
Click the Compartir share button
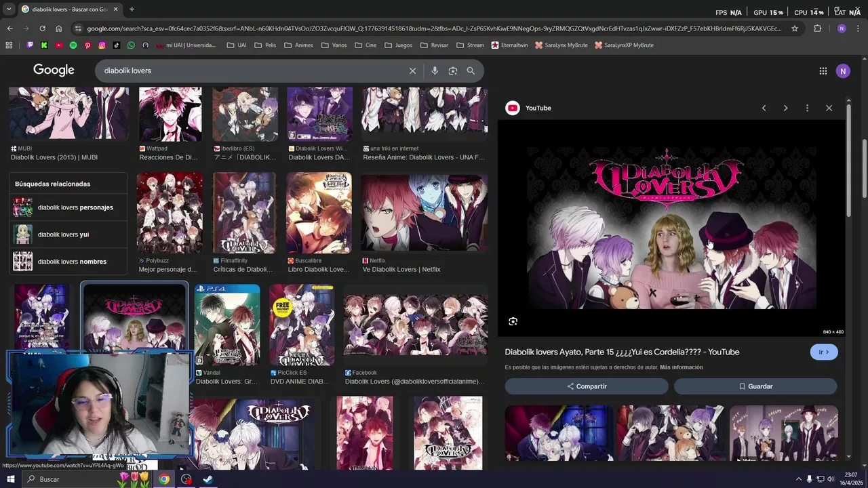(587, 386)
